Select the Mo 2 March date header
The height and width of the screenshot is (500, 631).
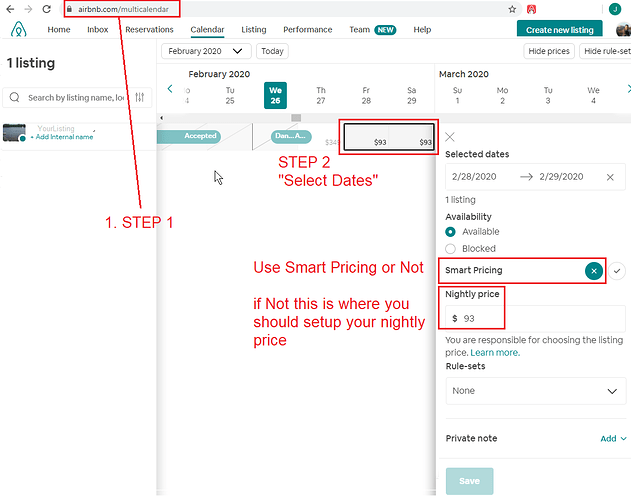502,95
